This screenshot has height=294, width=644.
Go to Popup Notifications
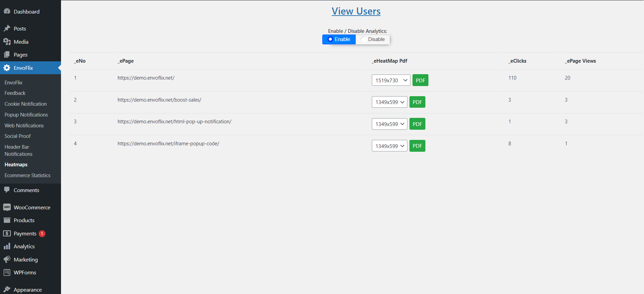26,115
